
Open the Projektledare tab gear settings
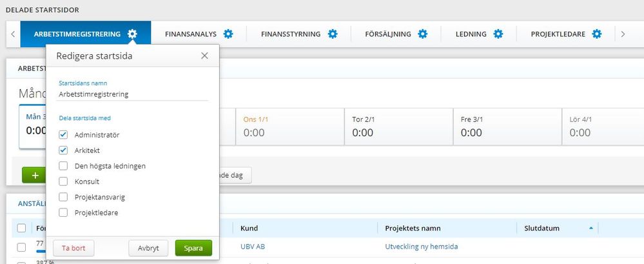pos(597,34)
